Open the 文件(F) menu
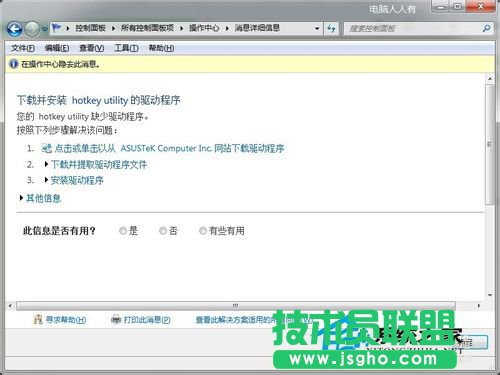Image resolution: width=500 pixels, height=375 pixels. [x=23, y=48]
